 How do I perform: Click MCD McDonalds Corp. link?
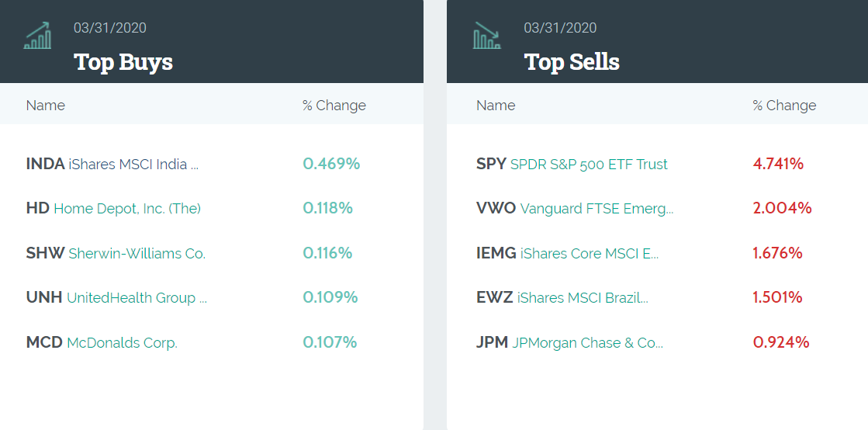point(102,342)
